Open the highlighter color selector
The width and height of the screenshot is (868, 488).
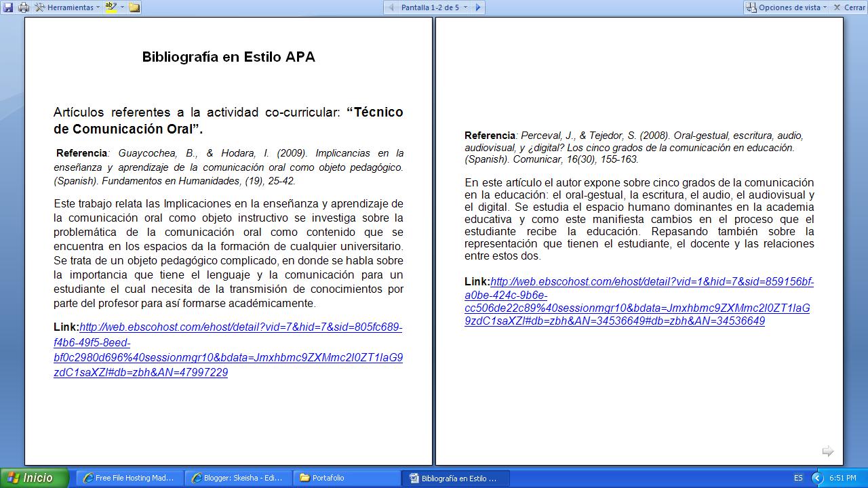pos(122,7)
